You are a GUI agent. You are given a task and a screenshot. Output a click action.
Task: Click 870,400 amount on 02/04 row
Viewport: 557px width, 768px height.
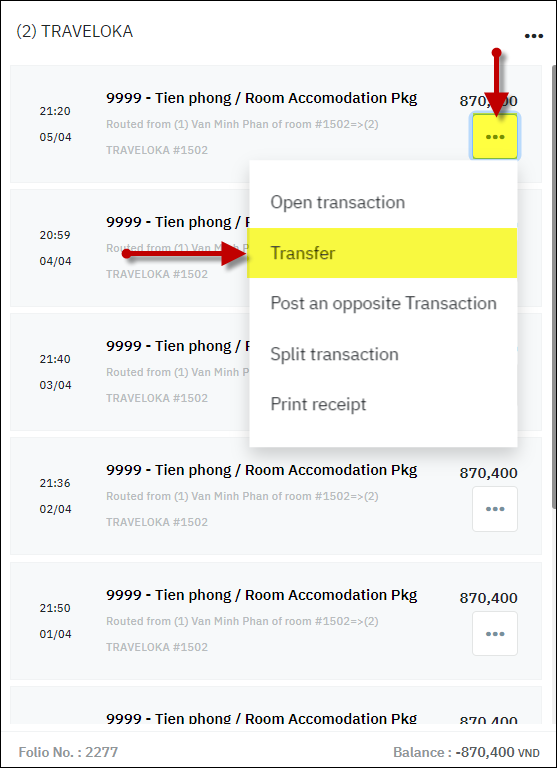pos(488,473)
